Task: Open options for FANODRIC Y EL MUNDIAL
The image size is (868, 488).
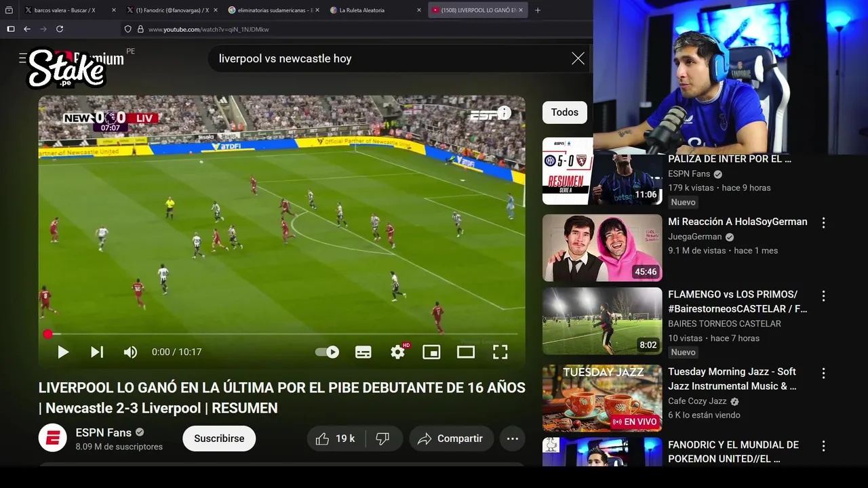Action: pos(823,447)
